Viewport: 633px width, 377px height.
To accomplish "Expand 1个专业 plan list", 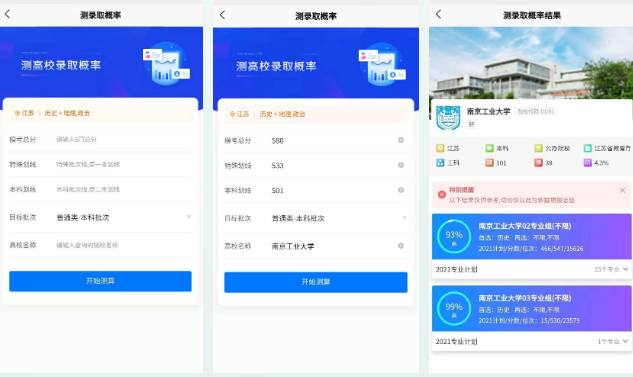I will coord(613,341).
